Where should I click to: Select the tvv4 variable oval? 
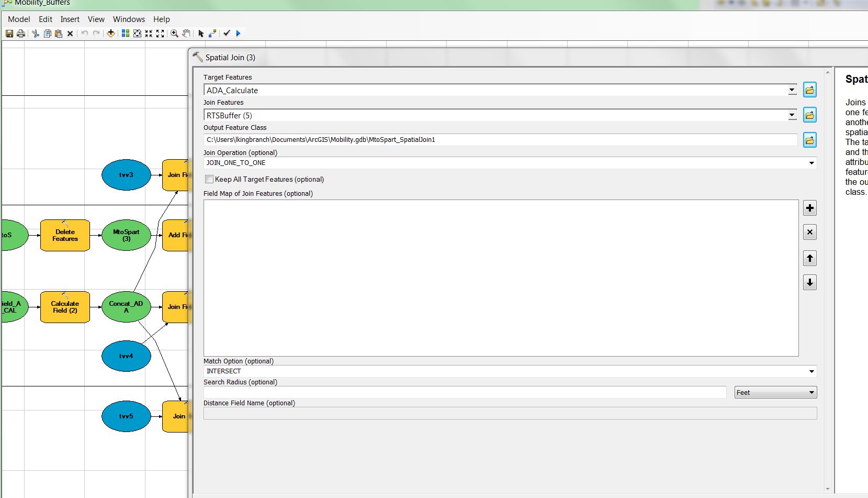(x=126, y=356)
